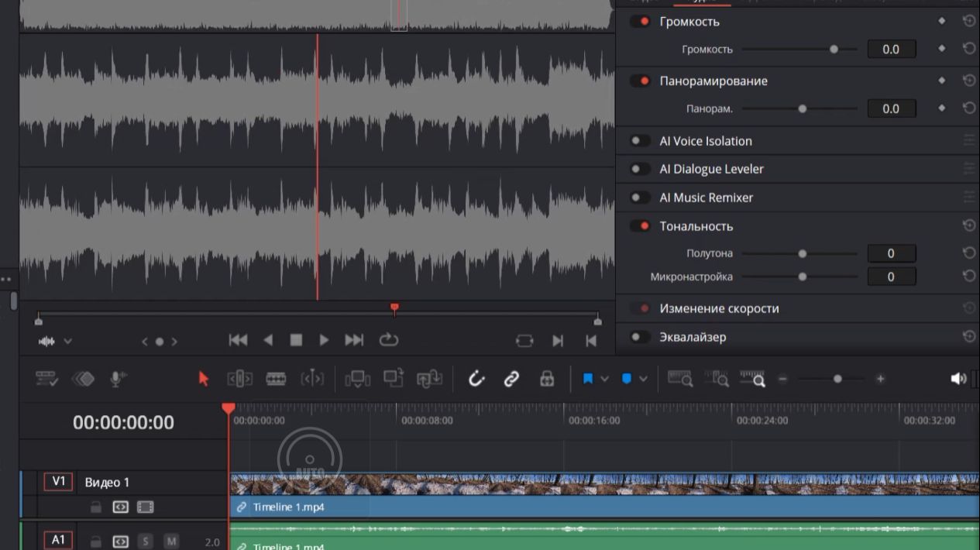Image resolution: width=980 pixels, height=550 pixels.
Task: Select the red arrow Selection mode tool
Action: (204, 379)
